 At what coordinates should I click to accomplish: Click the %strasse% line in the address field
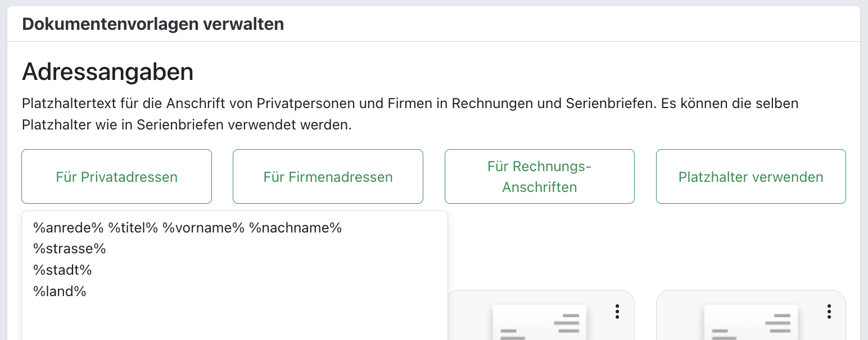pos(70,249)
